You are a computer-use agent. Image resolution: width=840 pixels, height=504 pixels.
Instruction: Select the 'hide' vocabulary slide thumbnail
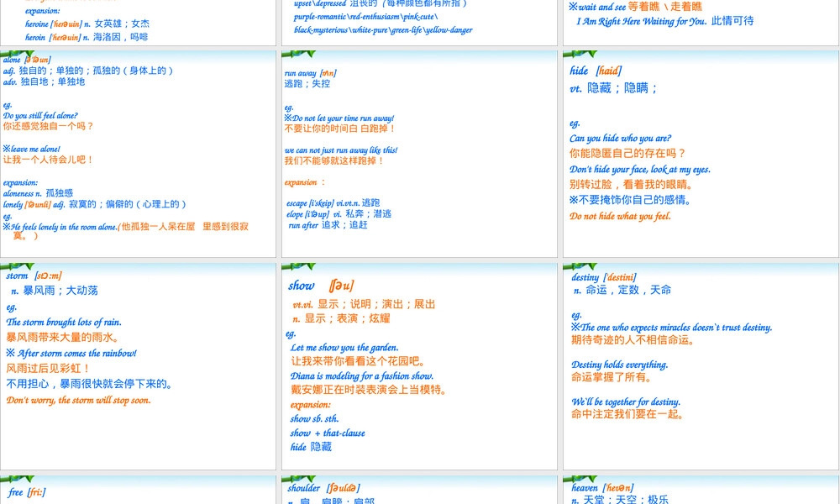pos(701,154)
